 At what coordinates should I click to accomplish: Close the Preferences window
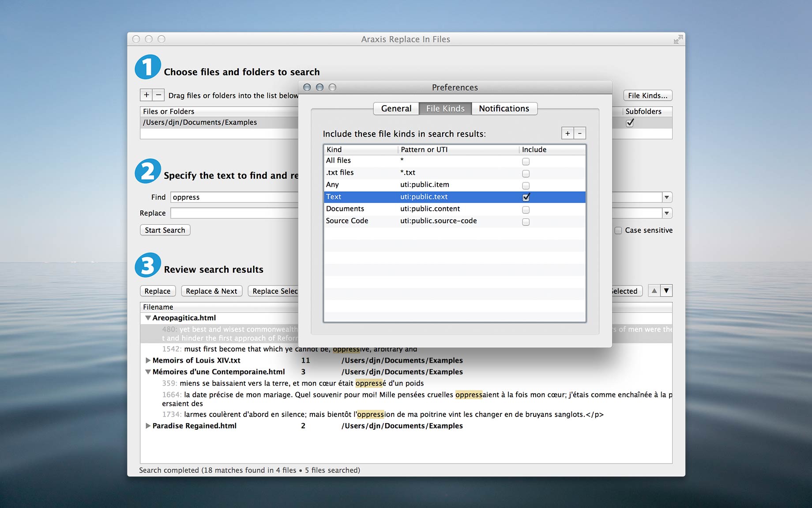307,87
